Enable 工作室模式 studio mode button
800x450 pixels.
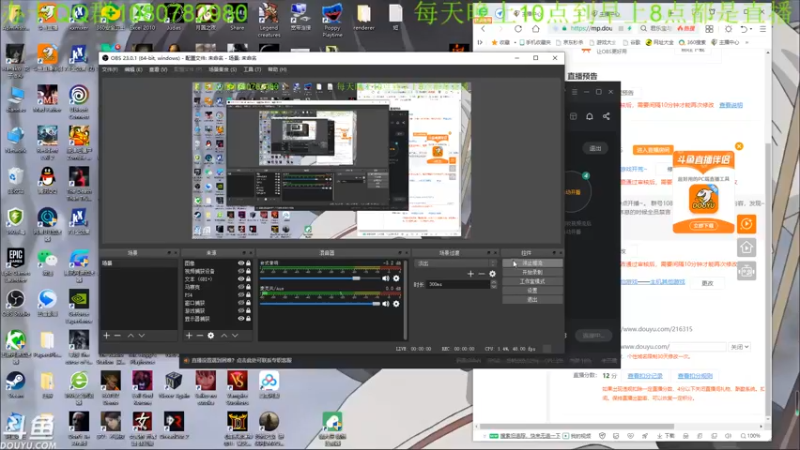(533, 282)
